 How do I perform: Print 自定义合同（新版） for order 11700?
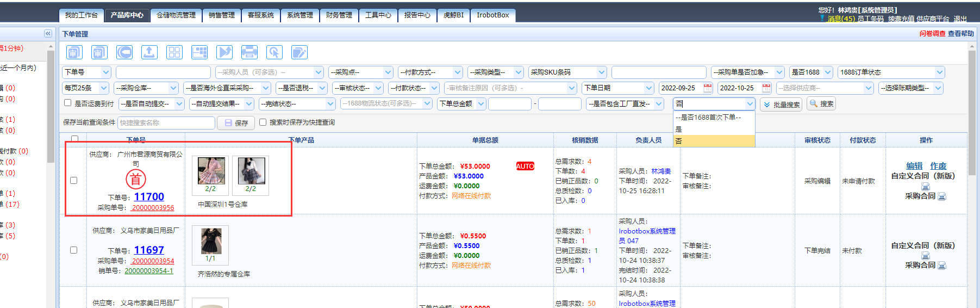coord(926,187)
